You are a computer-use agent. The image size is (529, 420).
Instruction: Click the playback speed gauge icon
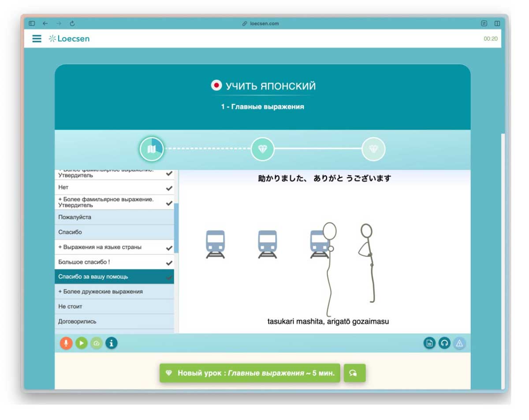(97, 343)
